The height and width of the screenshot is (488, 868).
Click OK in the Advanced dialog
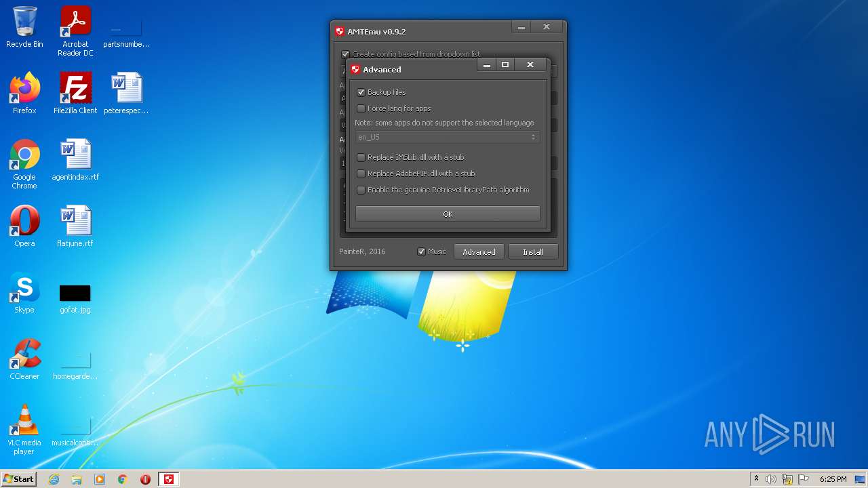(x=448, y=213)
